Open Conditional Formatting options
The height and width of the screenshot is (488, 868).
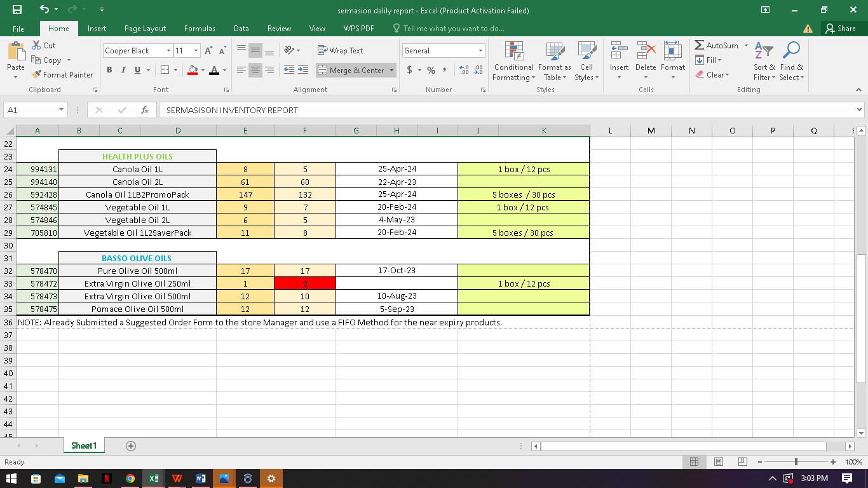514,62
